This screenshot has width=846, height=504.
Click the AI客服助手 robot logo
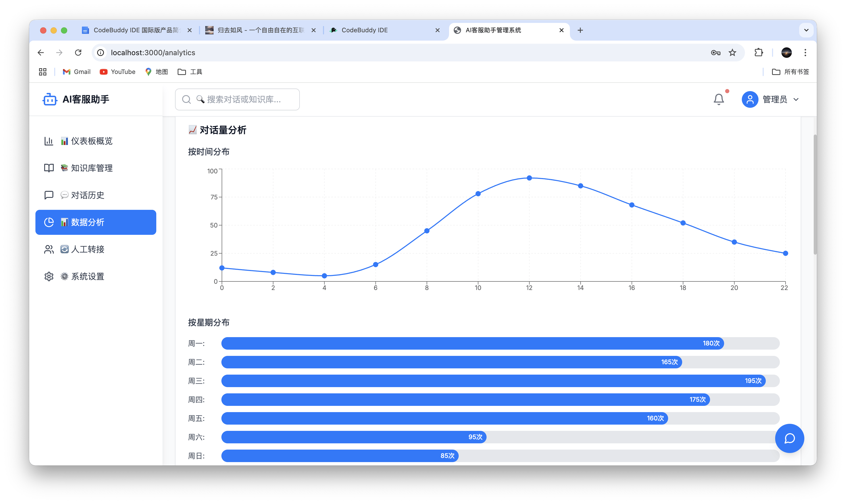coord(49,99)
